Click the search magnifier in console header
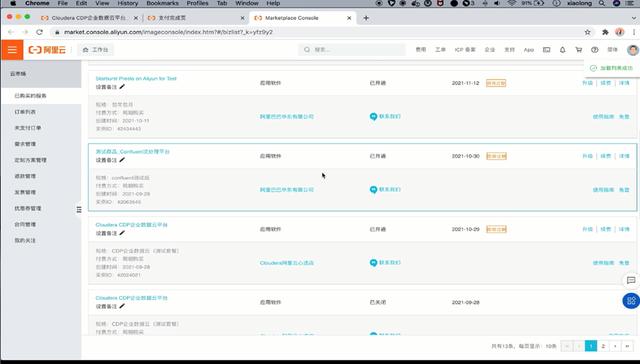The width and height of the screenshot is (640, 364). point(307,50)
